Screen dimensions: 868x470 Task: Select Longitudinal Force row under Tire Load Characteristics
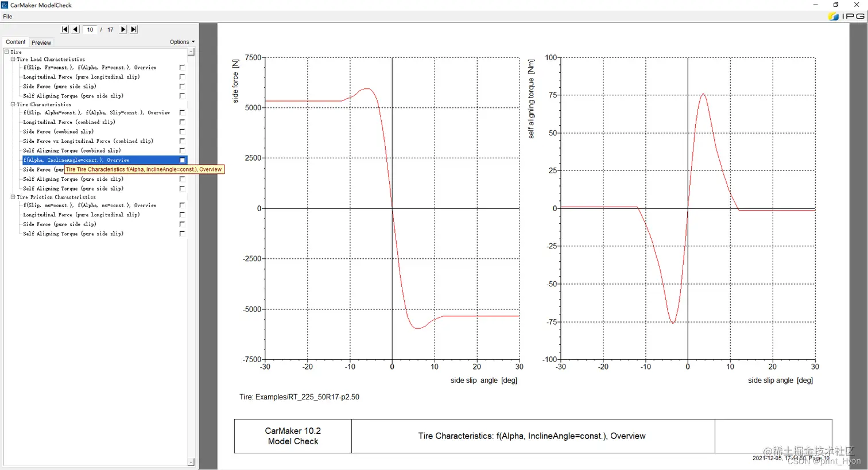(82, 76)
